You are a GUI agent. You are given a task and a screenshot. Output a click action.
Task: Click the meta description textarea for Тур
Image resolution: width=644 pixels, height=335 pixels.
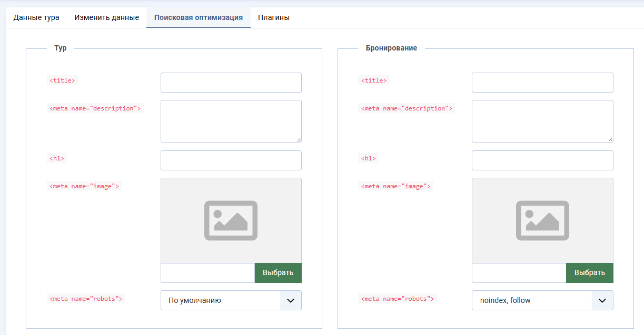231,121
